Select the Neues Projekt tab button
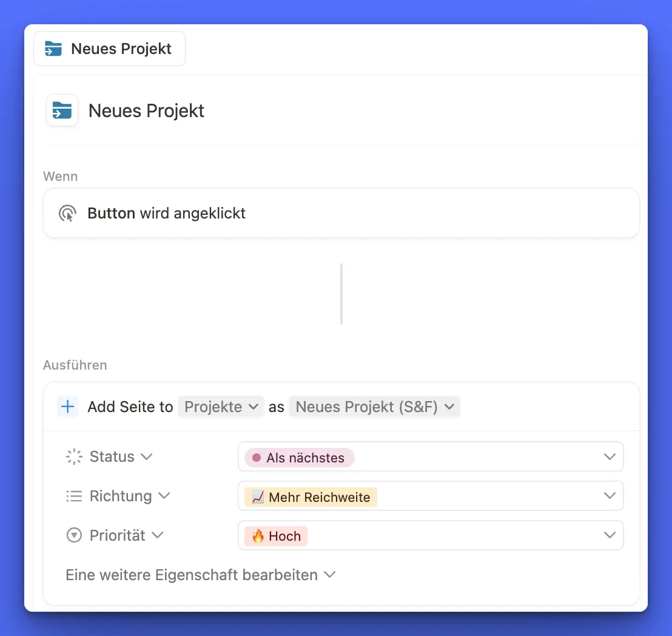Viewport: 672px width, 636px height. [x=110, y=49]
